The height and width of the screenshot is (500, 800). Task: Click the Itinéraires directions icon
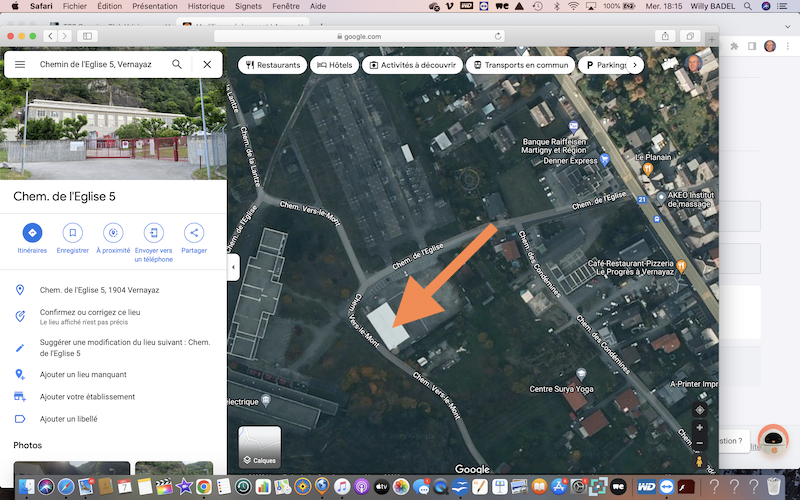[x=32, y=233]
